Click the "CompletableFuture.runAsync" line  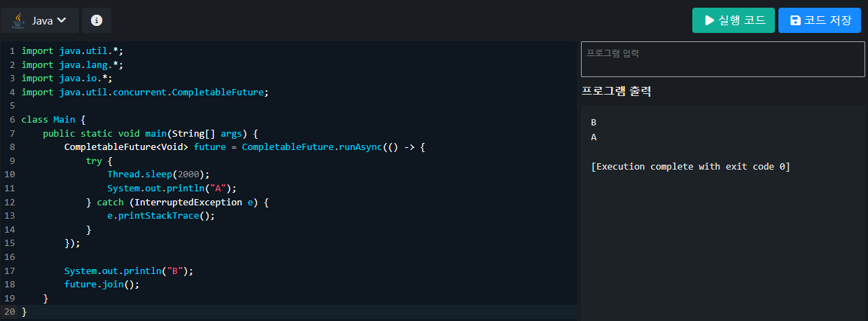[245, 147]
